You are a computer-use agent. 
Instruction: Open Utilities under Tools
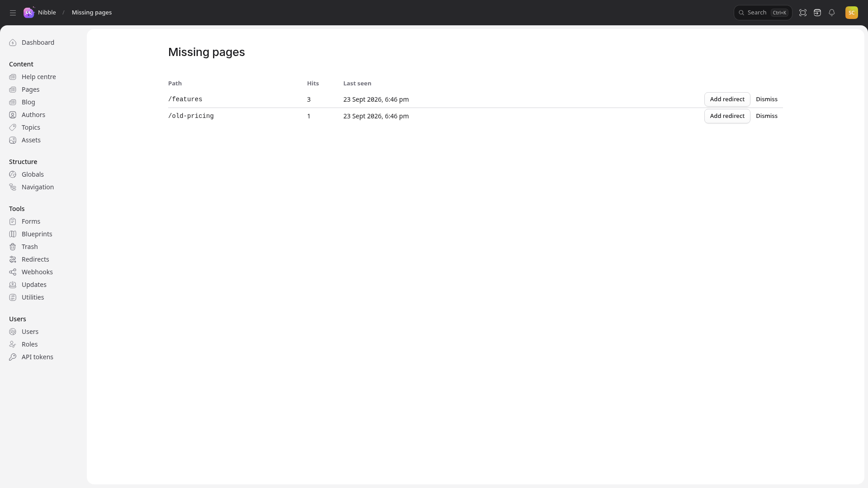click(x=33, y=297)
